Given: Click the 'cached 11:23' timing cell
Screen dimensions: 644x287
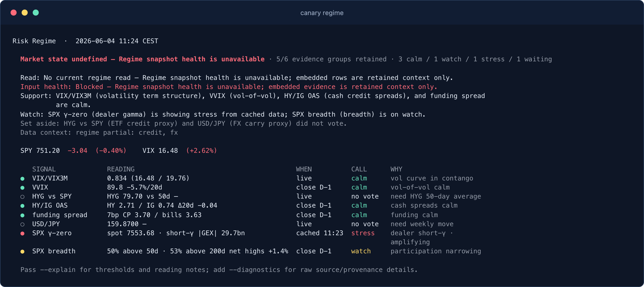Looking at the screenshot, I should click(x=320, y=233).
